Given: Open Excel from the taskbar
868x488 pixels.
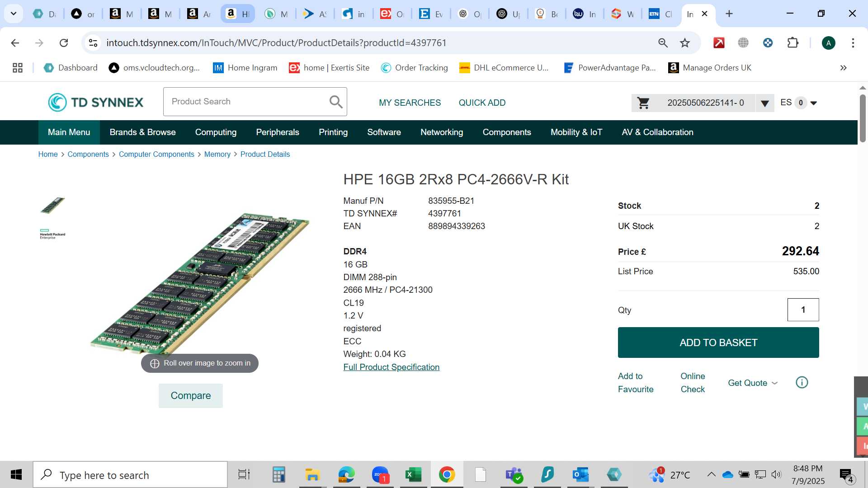Looking at the screenshot, I should (x=413, y=475).
